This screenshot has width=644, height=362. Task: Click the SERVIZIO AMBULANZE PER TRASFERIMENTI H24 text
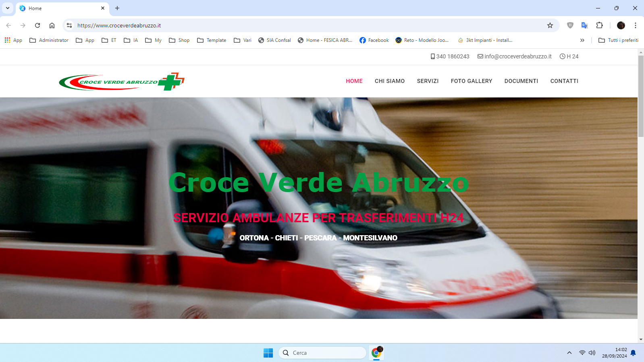318,218
